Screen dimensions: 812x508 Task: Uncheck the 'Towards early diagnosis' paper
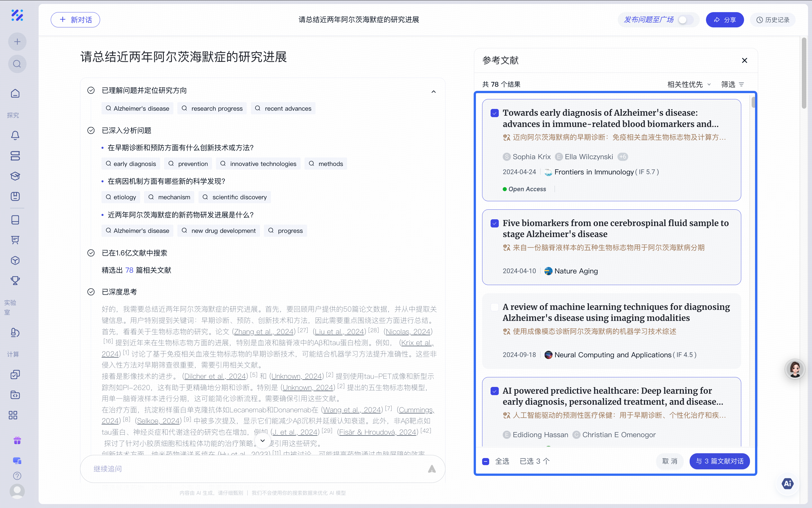[x=495, y=113]
